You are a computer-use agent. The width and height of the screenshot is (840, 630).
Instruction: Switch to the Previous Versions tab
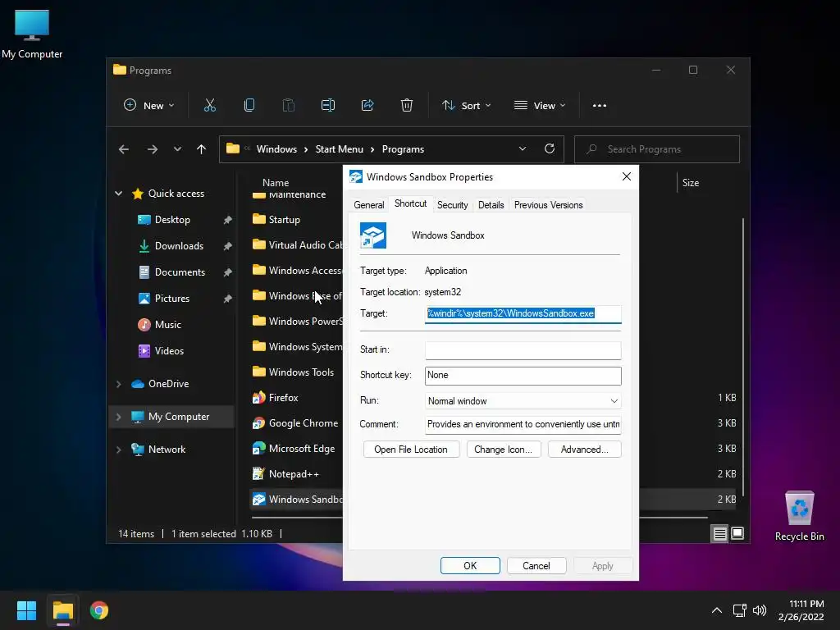548,204
